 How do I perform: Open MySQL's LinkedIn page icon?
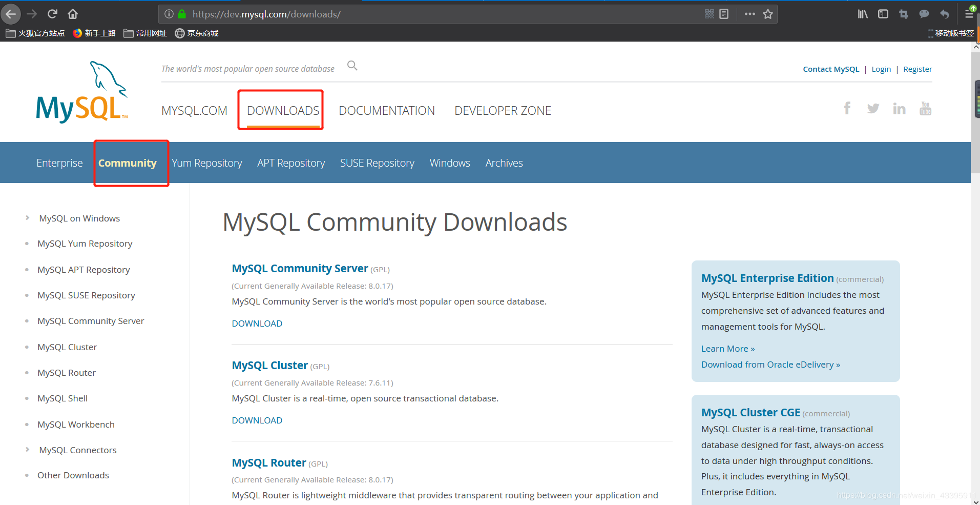click(899, 108)
